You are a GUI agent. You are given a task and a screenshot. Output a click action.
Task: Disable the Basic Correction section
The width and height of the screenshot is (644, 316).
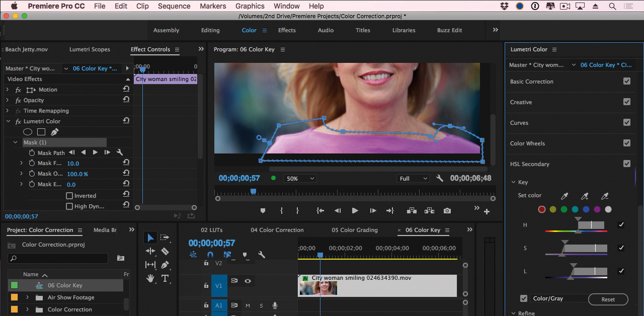click(627, 81)
